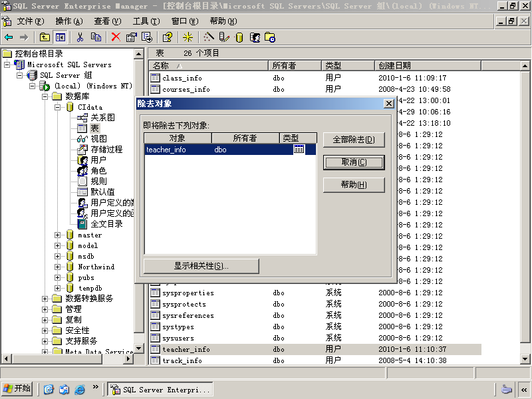Viewport: 532px width, 399px height.
Task: Click the Cut scissors icon
Action: tap(80, 37)
